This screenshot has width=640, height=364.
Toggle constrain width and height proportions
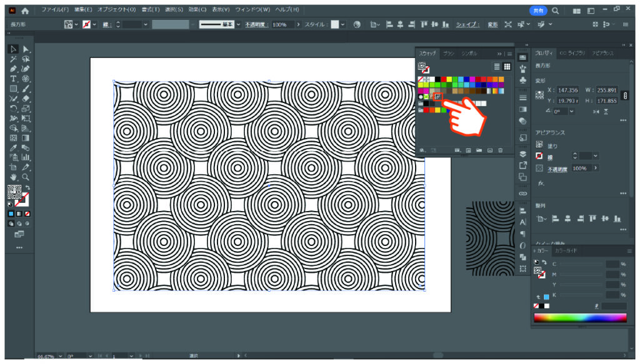click(624, 96)
